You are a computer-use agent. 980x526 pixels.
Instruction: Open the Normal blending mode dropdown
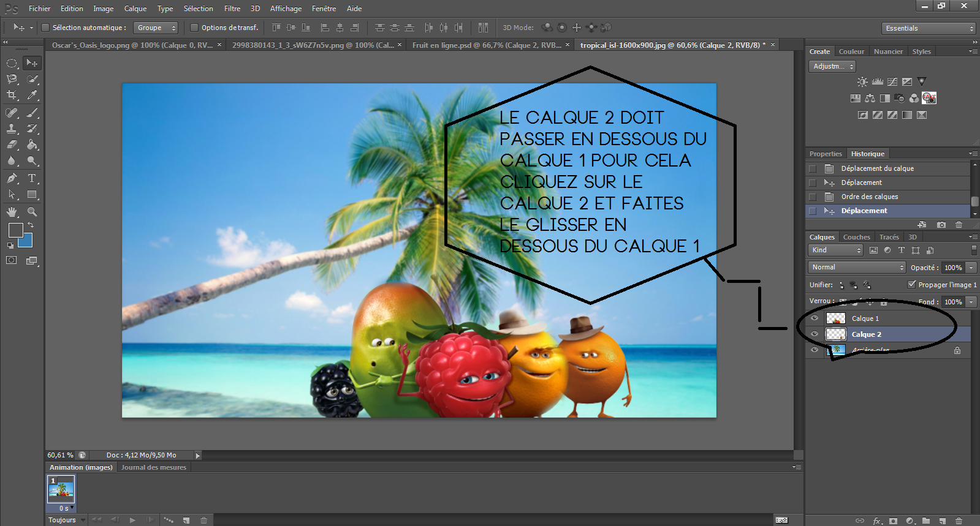[x=857, y=267]
